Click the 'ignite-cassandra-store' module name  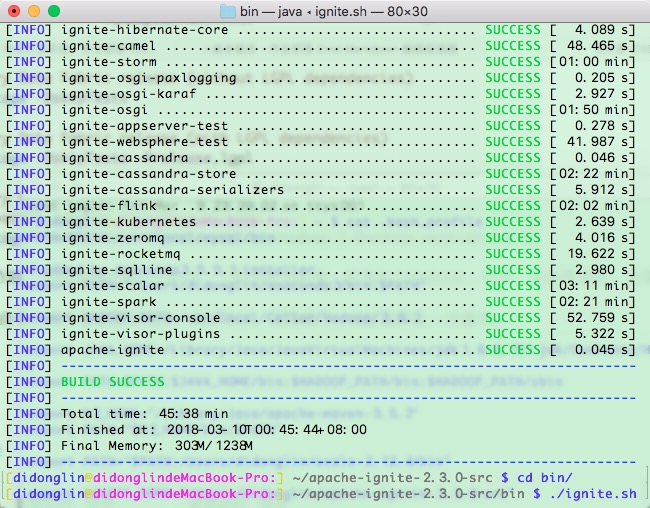pyautogui.click(x=149, y=174)
